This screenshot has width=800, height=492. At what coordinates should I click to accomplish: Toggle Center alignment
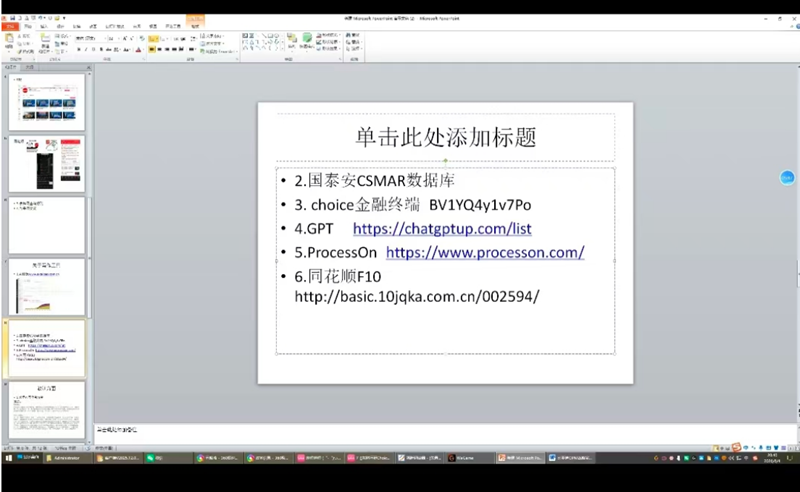[160, 50]
